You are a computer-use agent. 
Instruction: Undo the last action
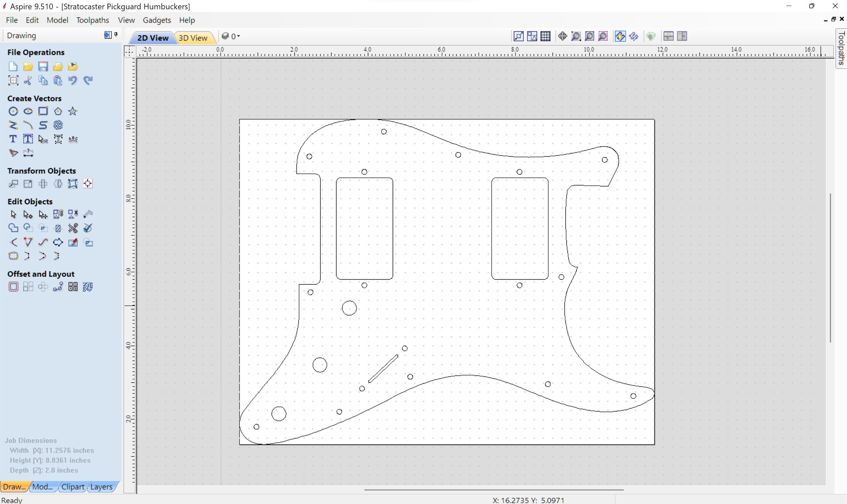pos(72,80)
